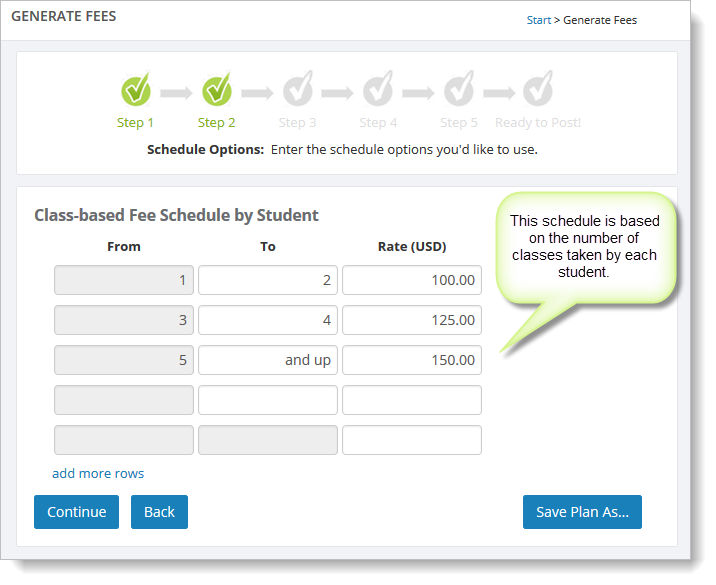Click the green Step 1 checkmark icon

(136, 89)
